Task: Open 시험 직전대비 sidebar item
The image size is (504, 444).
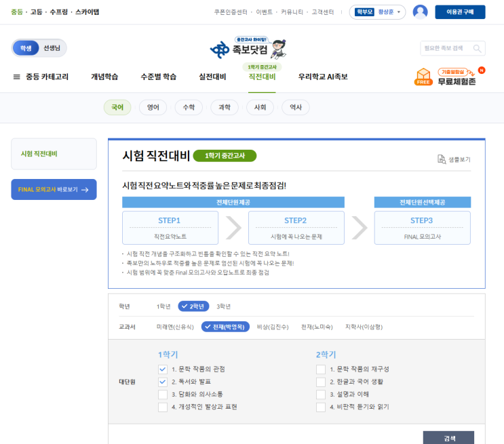Action: [x=54, y=154]
